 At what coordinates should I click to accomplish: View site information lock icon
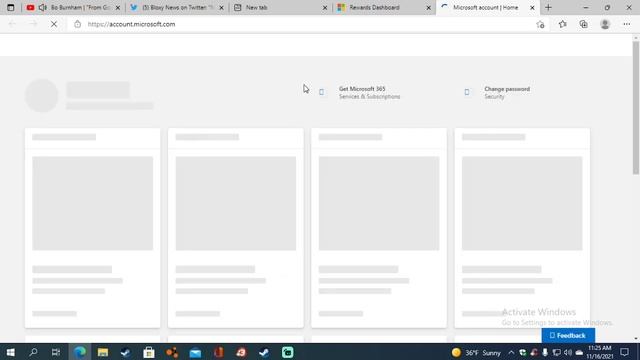78,24
